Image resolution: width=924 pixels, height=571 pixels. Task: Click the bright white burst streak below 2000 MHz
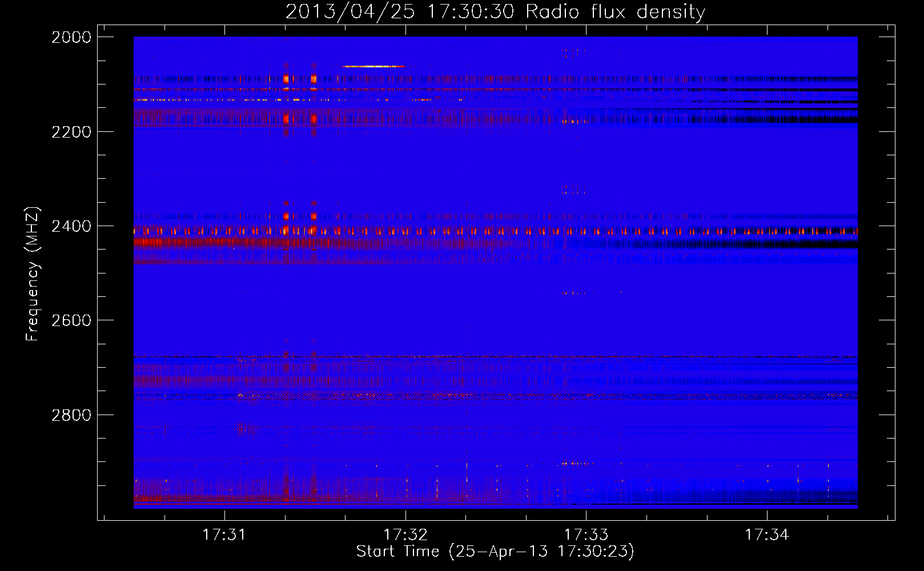(373, 67)
